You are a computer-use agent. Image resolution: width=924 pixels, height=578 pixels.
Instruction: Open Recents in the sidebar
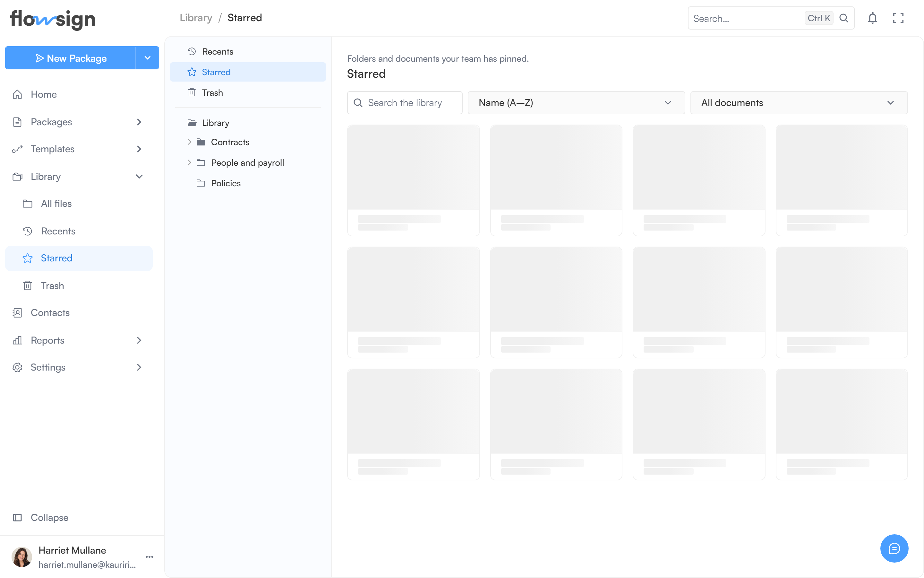click(79, 231)
